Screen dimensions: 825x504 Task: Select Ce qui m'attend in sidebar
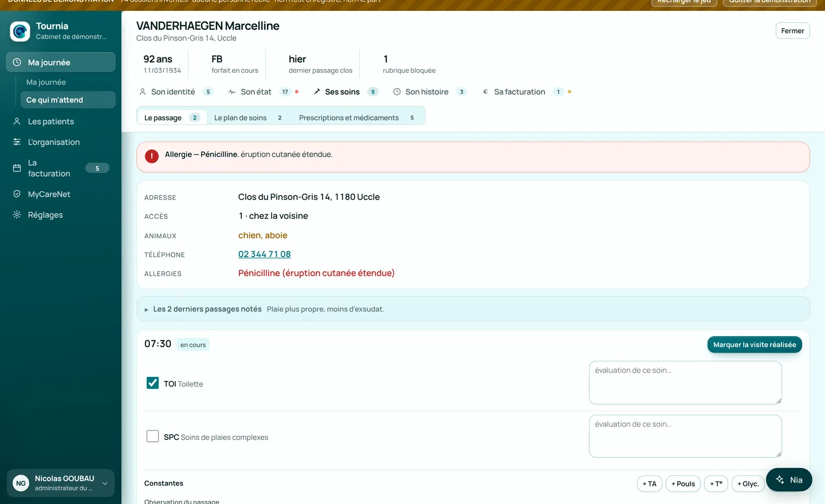[x=68, y=100]
